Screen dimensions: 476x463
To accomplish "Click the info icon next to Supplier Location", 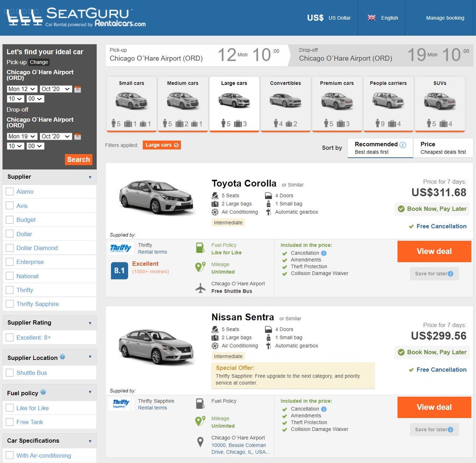I will coord(63,356).
